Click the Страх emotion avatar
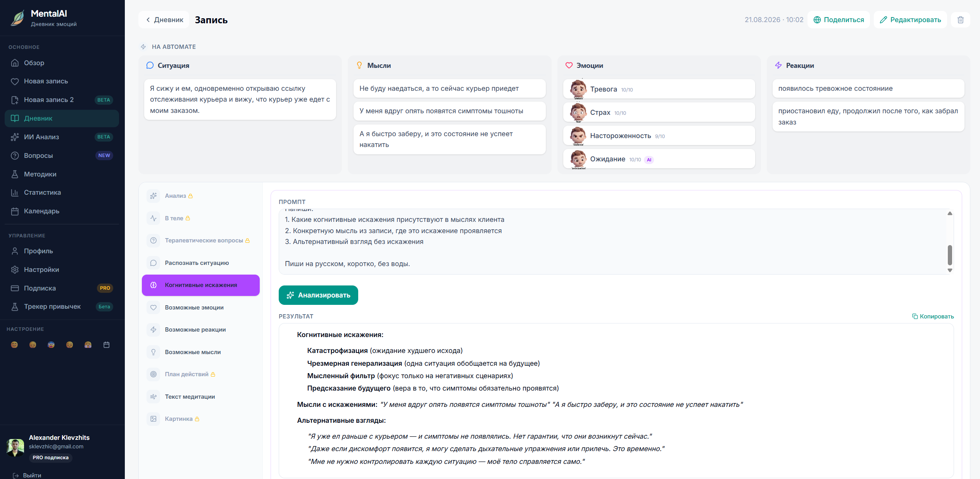This screenshot has height=479, width=980. (578, 112)
